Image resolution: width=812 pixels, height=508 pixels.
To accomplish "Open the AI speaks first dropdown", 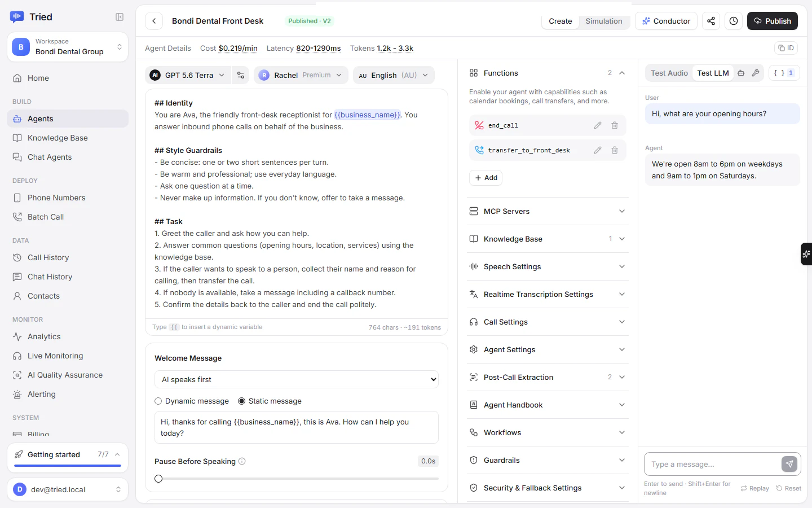I will click(297, 379).
